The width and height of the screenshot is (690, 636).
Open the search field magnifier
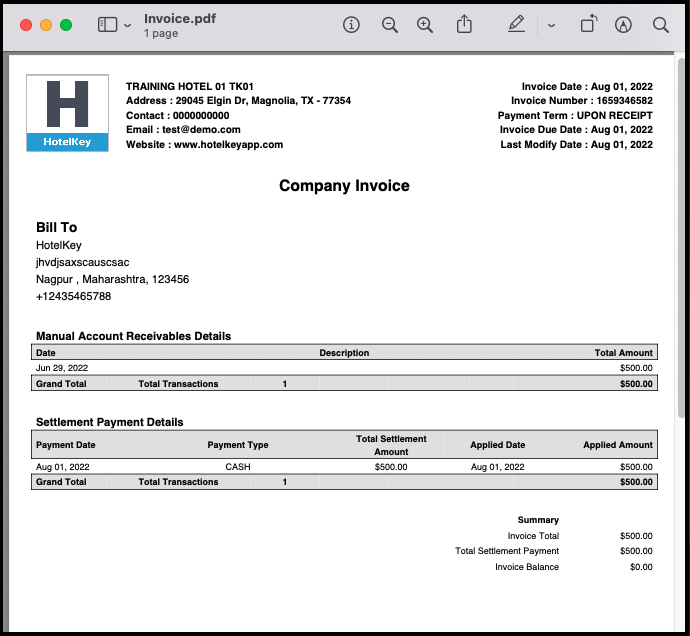tap(661, 25)
